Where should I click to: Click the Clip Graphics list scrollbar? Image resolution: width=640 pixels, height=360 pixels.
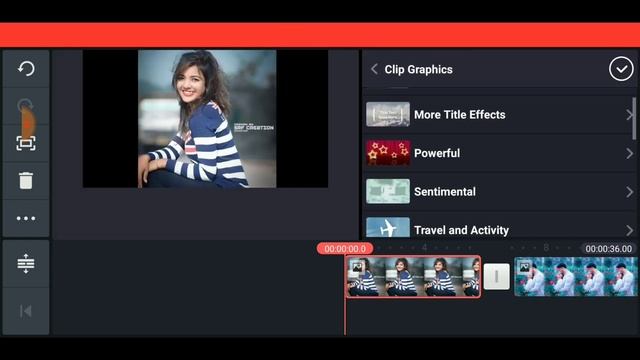pyautogui.click(x=634, y=118)
